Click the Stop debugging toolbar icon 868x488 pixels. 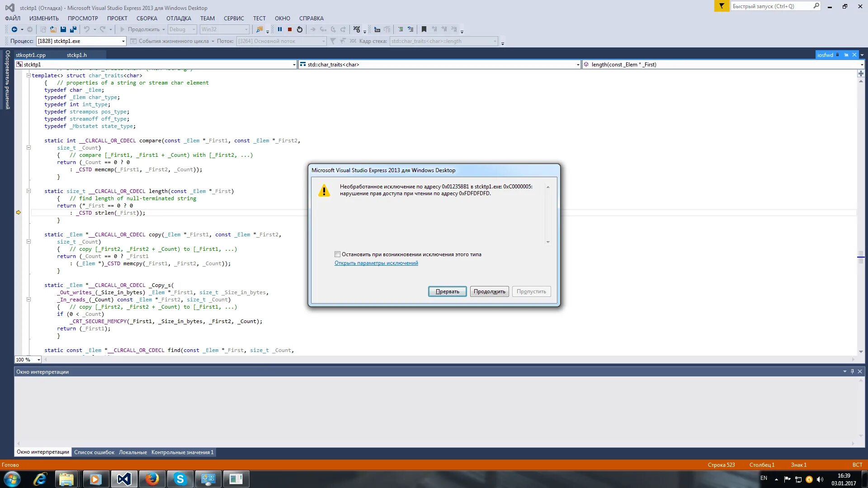[290, 29]
